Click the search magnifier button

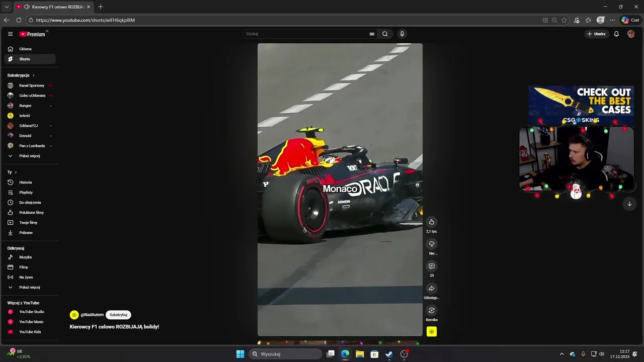tap(385, 34)
